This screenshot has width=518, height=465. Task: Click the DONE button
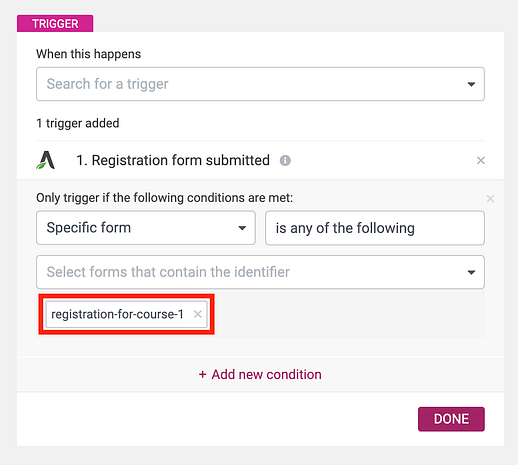click(x=451, y=419)
